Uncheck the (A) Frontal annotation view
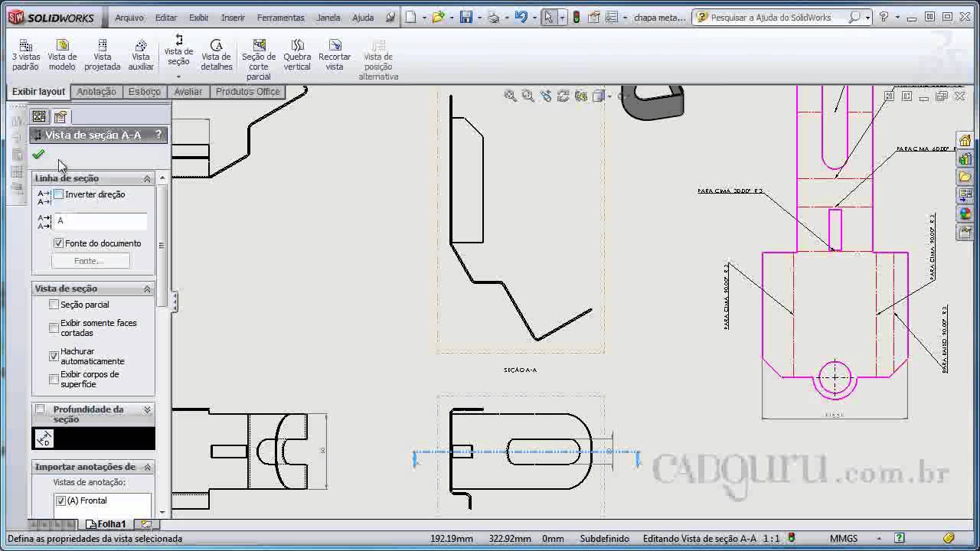The height and width of the screenshot is (551, 980). (x=60, y=500)
